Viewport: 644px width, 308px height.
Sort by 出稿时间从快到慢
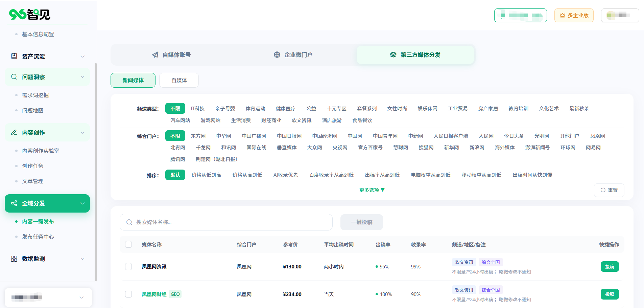[532, 175]
